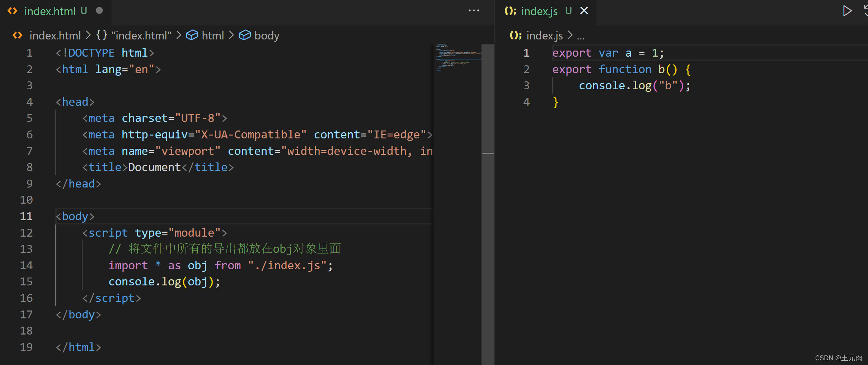The height and width of the screenshot is (365, 868).
Task: Click the closing brace on index.js line 4
Action: point(555,102)
